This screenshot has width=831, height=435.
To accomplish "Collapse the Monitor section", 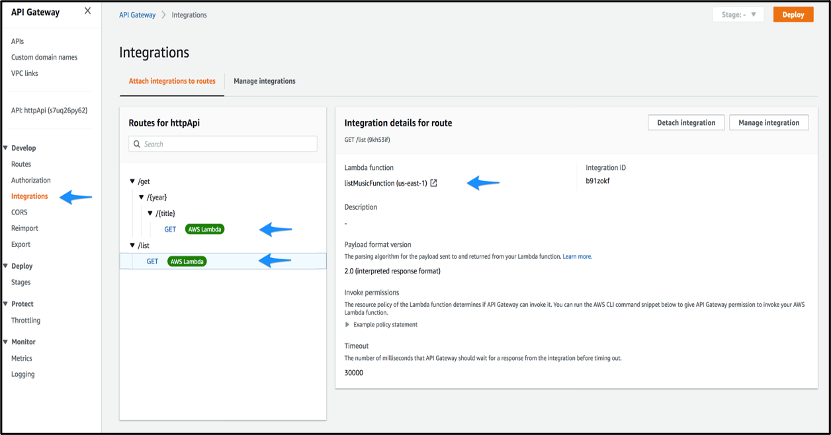I will coord(5,342).
